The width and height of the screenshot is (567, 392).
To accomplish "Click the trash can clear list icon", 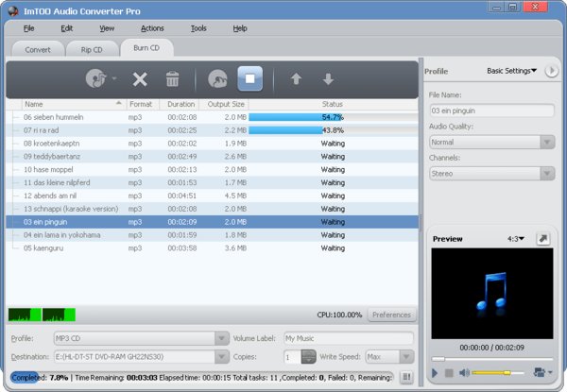I will (172, 79).
